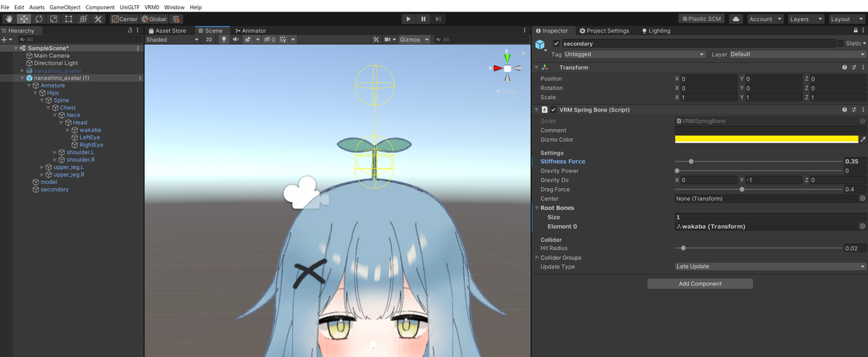Collapse the Root Bones foldout
This screenshot has height=357, width=868.
click(537, 208)
